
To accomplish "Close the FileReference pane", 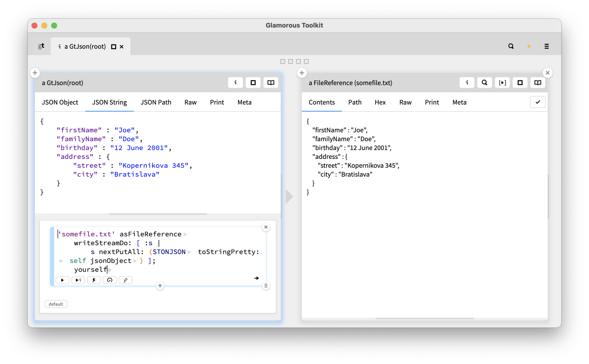I will click(547, 73).
